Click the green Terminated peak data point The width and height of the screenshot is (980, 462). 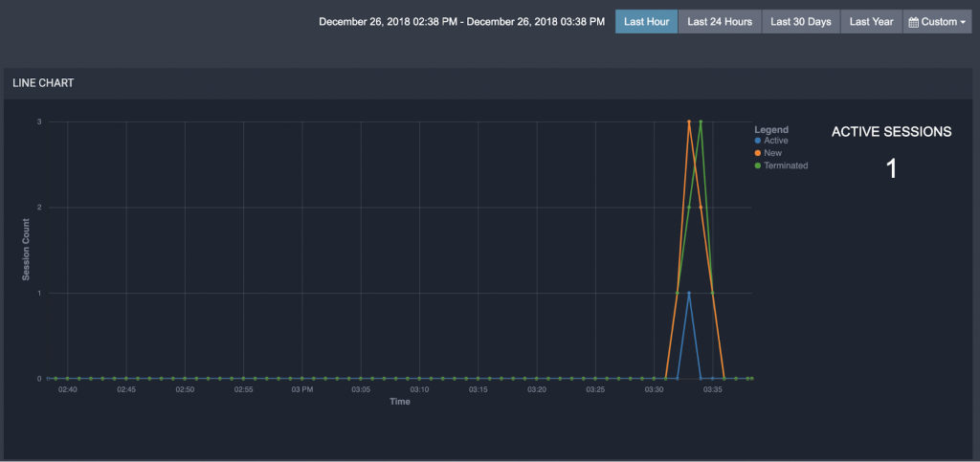click(x=701, y=121)
